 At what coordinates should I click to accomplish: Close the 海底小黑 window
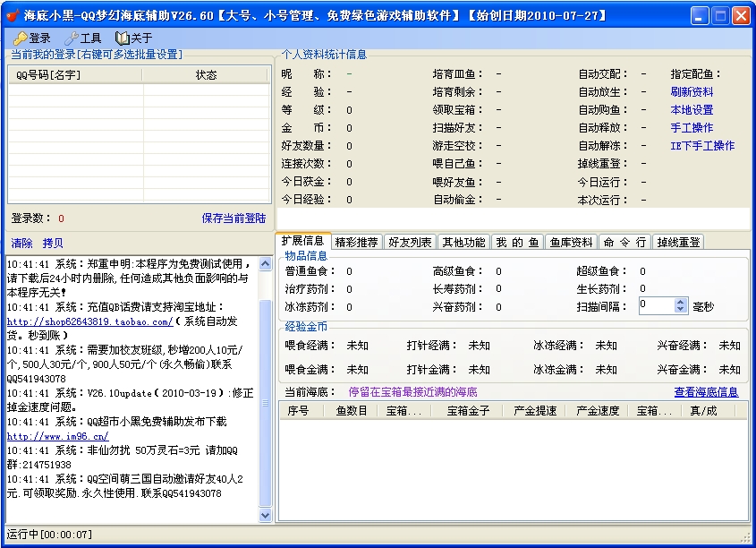[x=741, y=16]
